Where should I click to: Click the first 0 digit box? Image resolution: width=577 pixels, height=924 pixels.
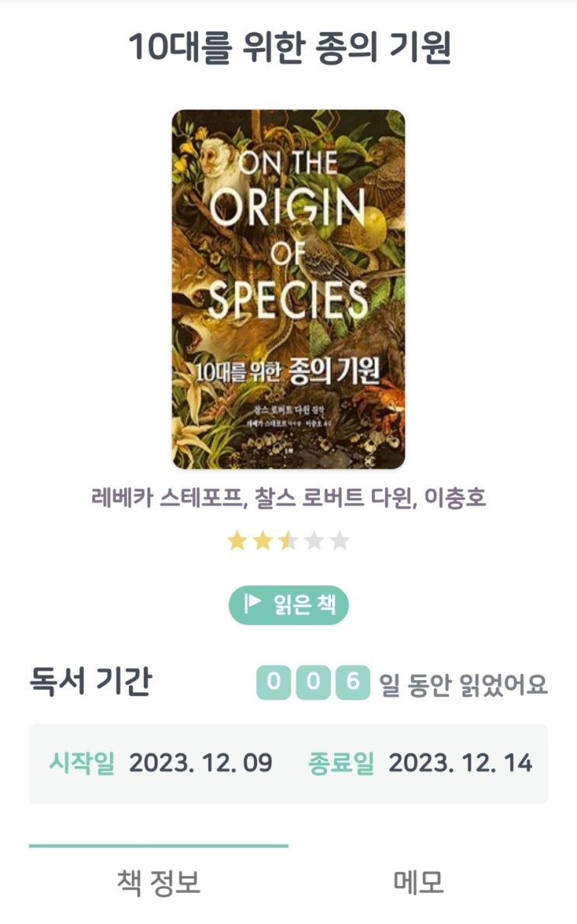273,683
